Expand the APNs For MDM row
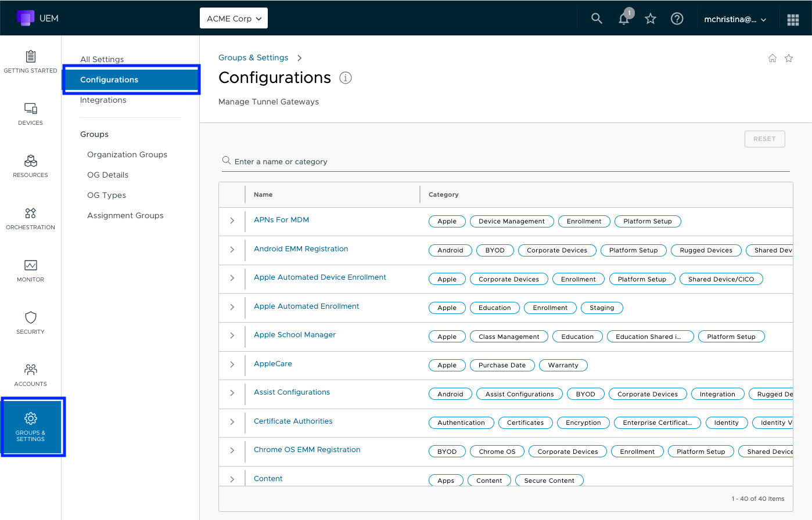This screenshot has height=520, width=812. click(x=232, y=221)
